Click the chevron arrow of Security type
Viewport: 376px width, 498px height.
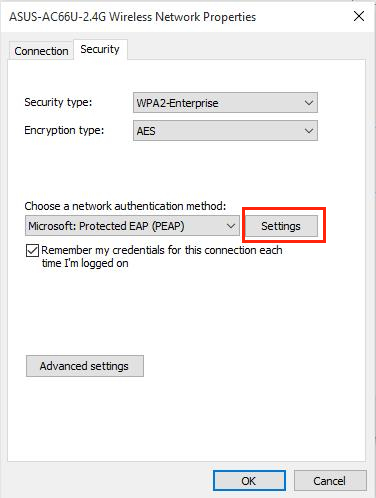pyautogui.click(x=309, y=103)
